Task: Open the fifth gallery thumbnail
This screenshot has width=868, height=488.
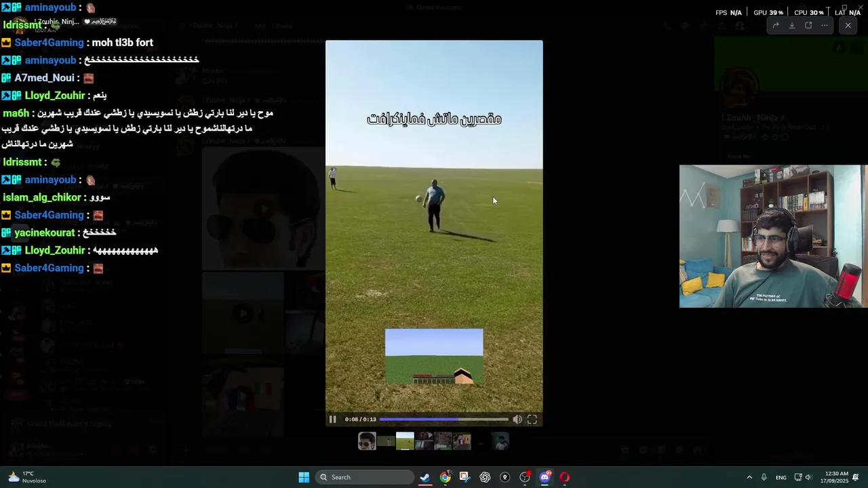Action: click(x=443, y=441)
